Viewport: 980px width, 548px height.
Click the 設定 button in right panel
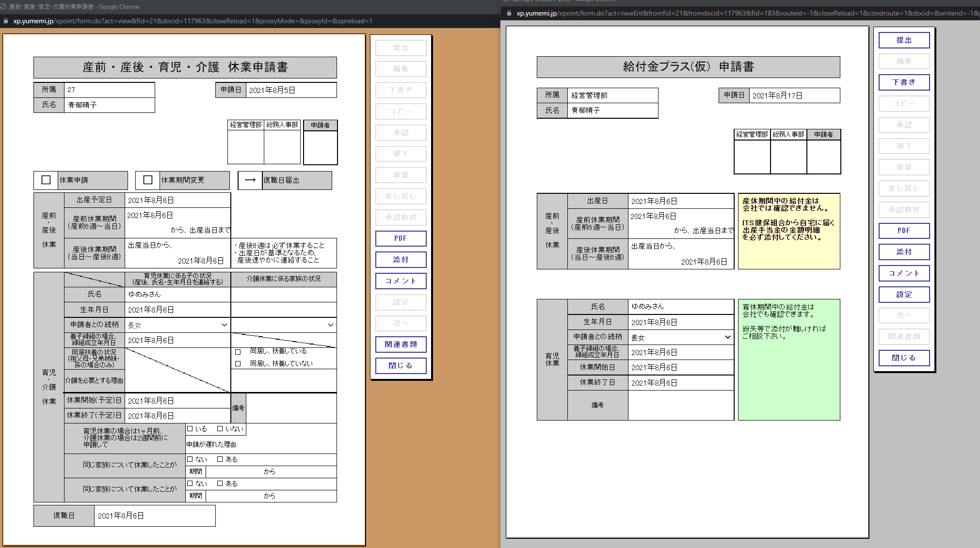click(x=904, y=295)
